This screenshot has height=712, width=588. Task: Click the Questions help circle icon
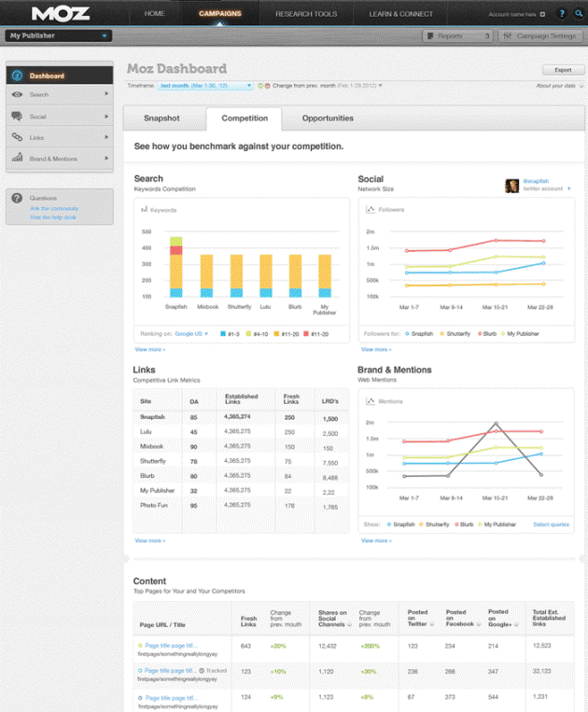pyautogui.click(x=17, y=198)
